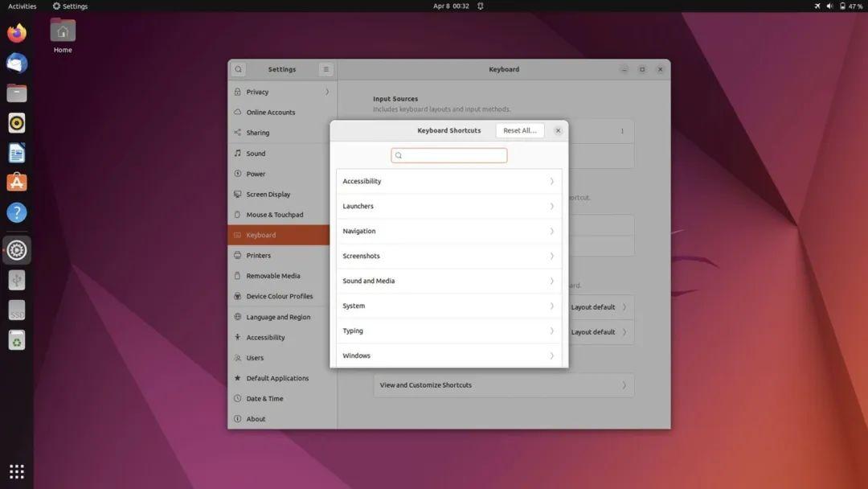Screen dimensions: 868x489
Task: Launch Ubuntu Software from the dock
Action: [16, 182]
